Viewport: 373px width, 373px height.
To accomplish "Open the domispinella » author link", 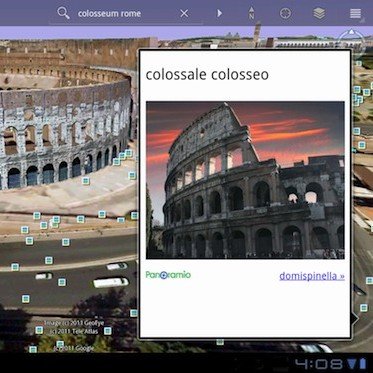I will (x=312, y=276).
